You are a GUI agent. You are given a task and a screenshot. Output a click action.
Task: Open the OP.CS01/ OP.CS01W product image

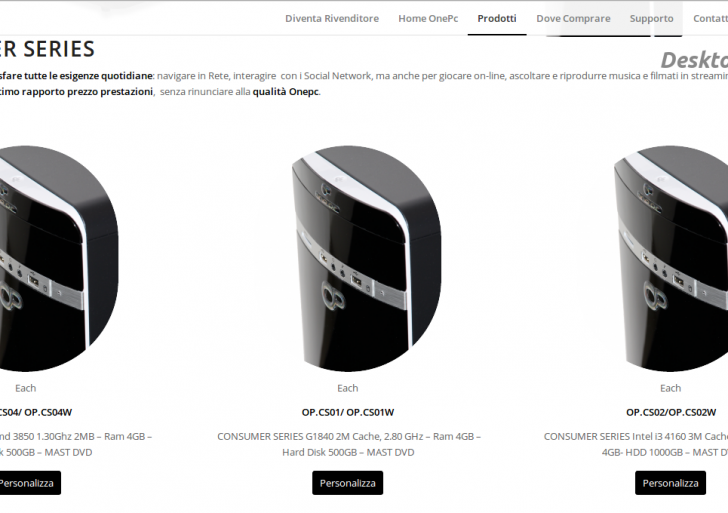pos(366,259)
